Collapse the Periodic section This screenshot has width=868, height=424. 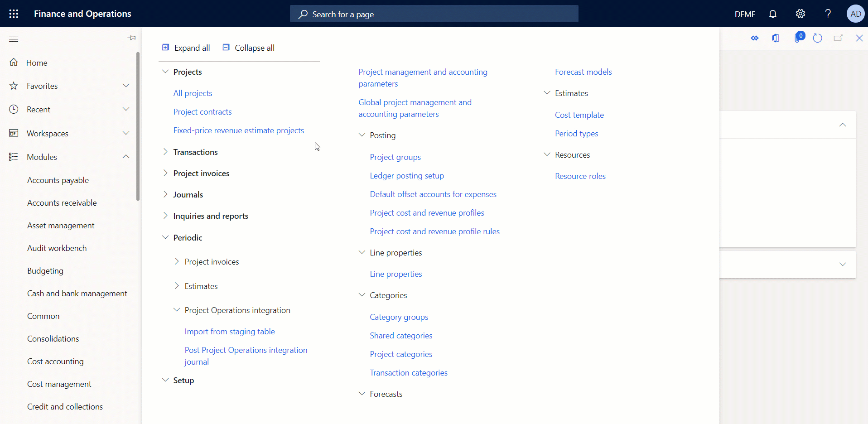[x=165, y=237]
